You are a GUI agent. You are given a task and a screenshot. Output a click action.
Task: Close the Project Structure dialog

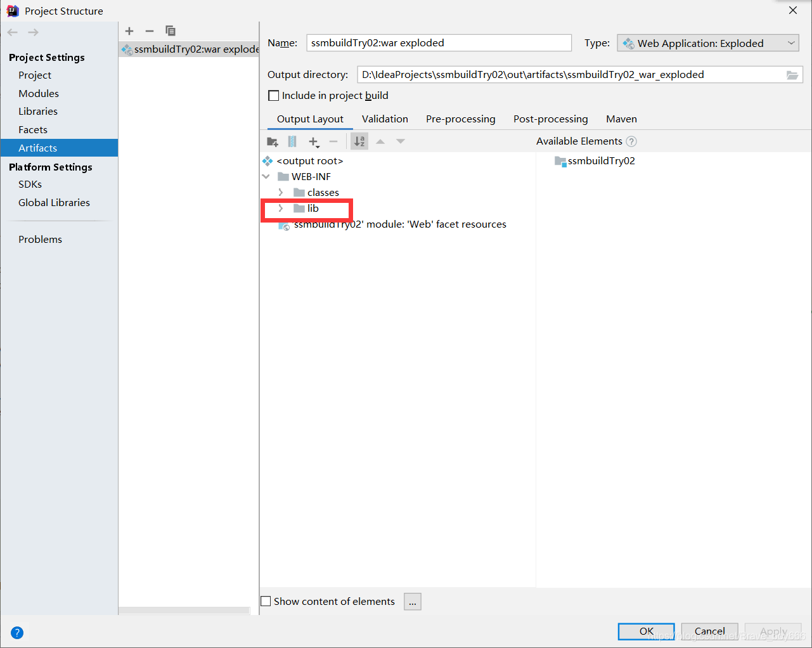pos(793,10)
